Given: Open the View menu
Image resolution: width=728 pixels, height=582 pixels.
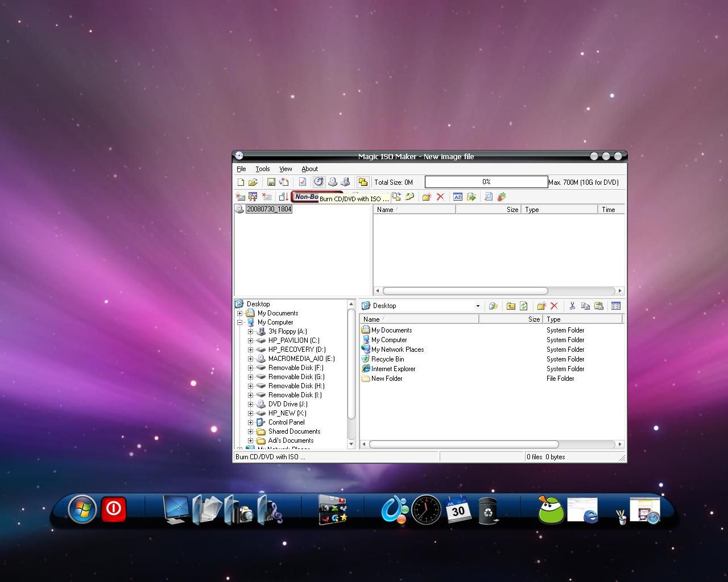Looking at the screenshot, I should coord(286,169).
